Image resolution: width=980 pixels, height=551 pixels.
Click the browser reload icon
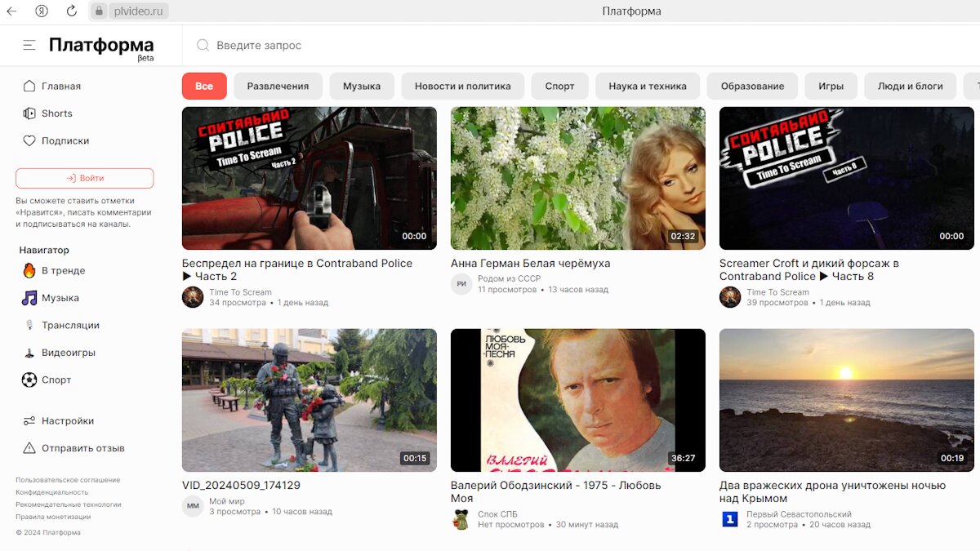coord(72,11)
